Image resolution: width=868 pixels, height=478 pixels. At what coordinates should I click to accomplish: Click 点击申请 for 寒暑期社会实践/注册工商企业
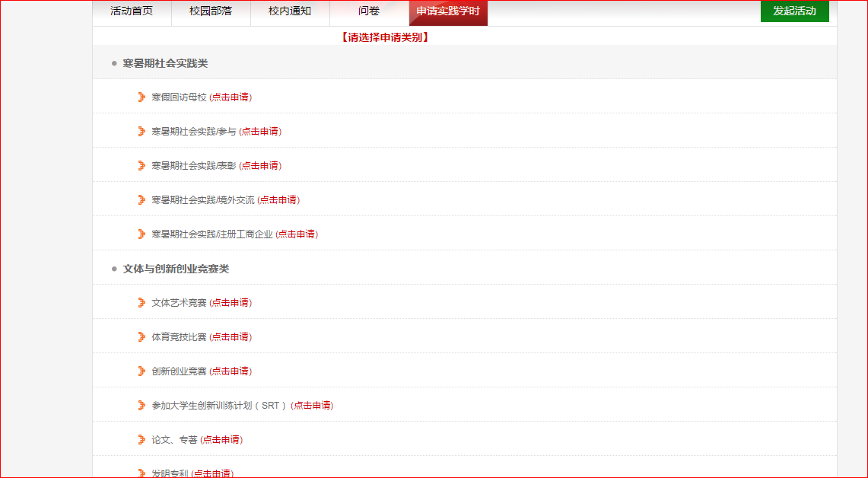297,234
